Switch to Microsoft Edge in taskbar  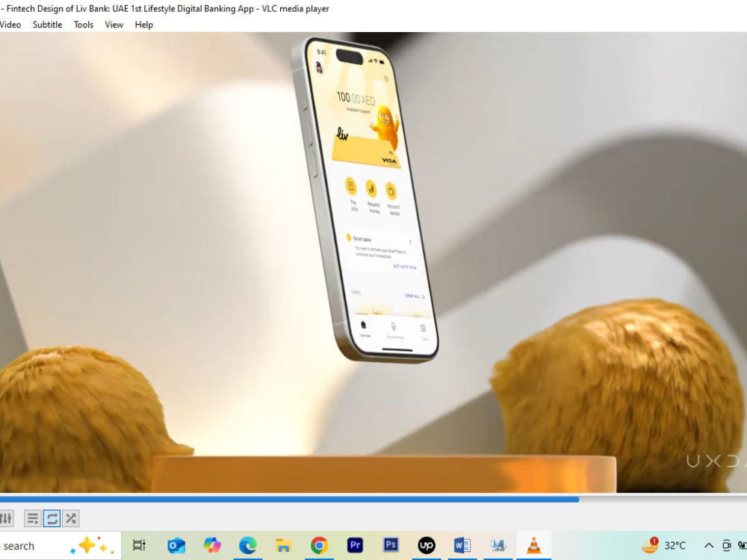coord(248,545)
